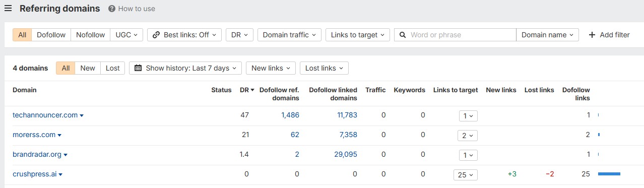Click the Referring domains page title
The width and height of the screenshot is (644, 188).
pos(59,9)
